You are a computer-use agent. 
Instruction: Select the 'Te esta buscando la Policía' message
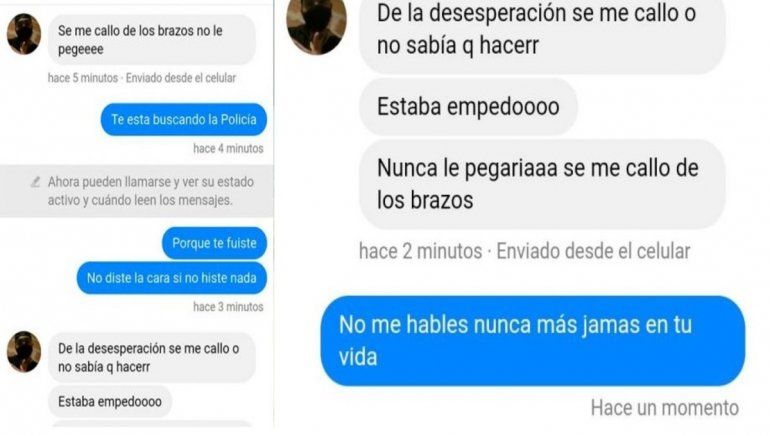184,119
